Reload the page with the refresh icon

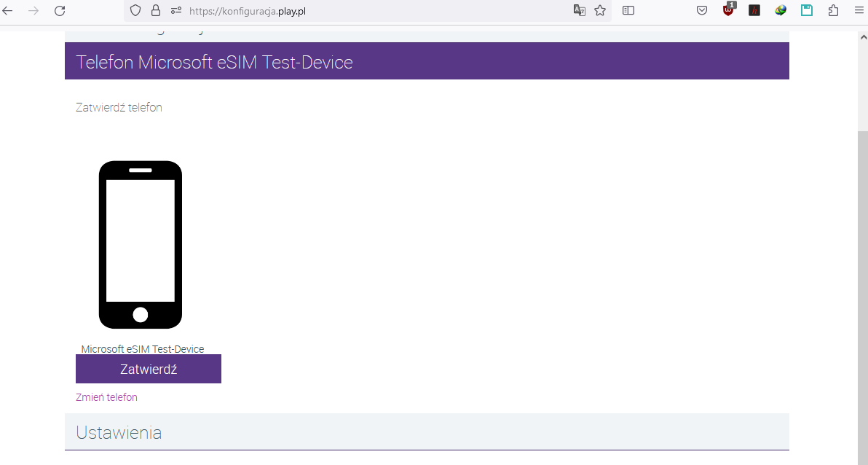pos(60,10)
